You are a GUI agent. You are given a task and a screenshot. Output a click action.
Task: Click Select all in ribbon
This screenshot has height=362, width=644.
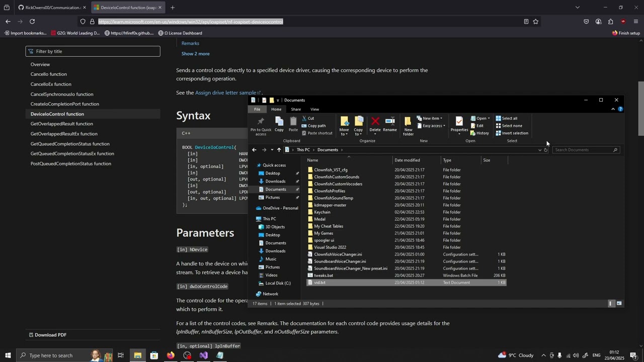pos(506,119)
